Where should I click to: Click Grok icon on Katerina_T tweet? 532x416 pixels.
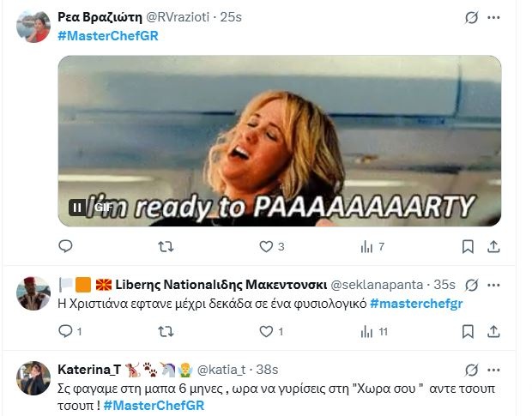(471, 370)
